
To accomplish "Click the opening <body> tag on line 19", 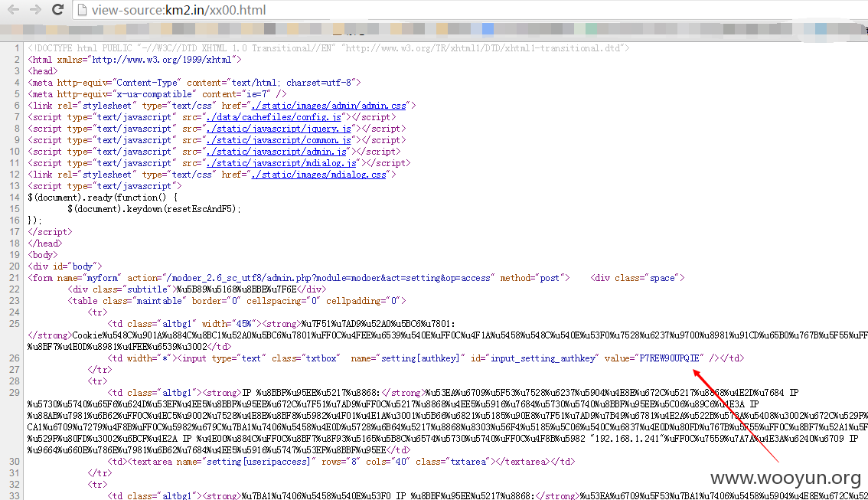I will [x=43, y=255].
